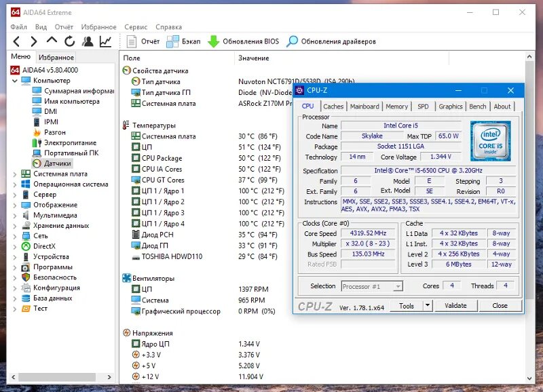Open the Вид menu
Viewport: 543px width, 392px height.
(x=41, y=27)
